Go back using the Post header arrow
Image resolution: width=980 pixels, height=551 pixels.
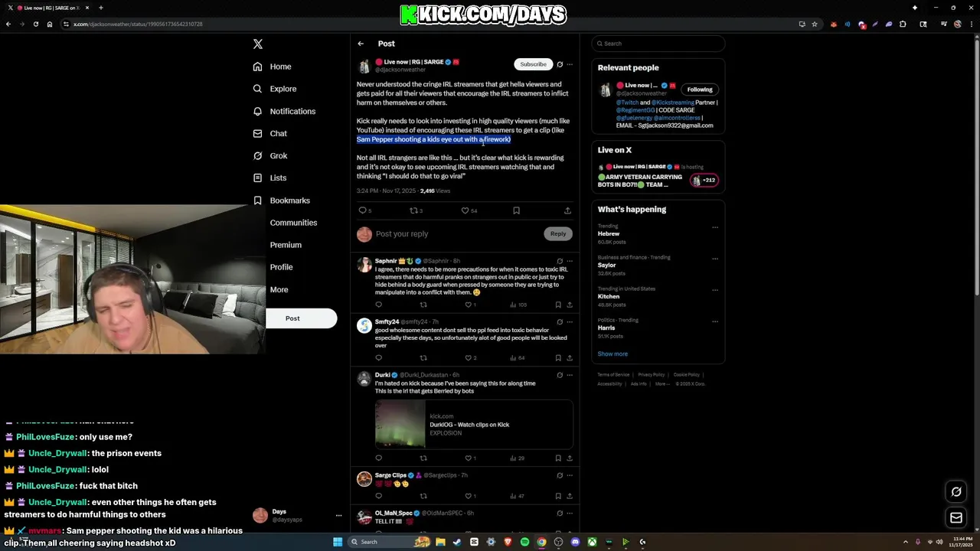click(361, 44)
